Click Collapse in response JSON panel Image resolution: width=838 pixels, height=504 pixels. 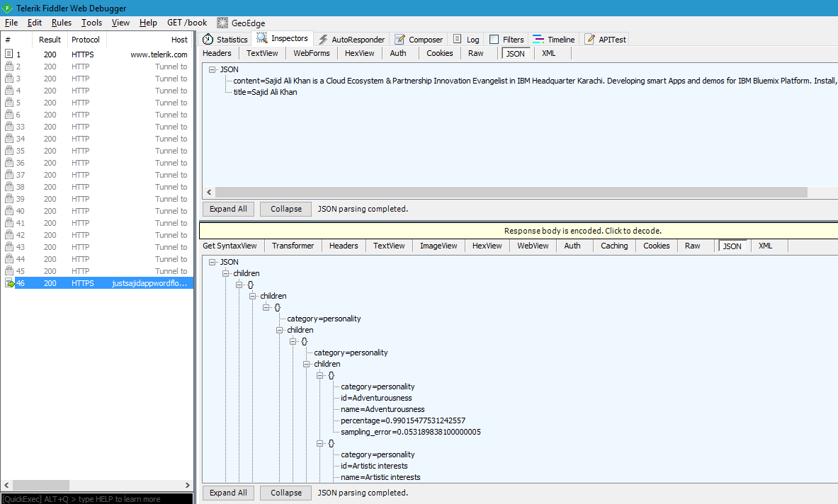(286, 493)
